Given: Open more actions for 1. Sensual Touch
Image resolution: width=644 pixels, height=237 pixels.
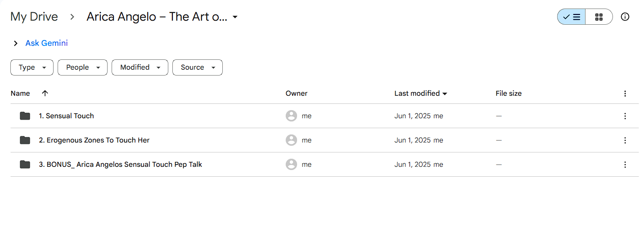Looking at the screenshot, I should point(625,116).
